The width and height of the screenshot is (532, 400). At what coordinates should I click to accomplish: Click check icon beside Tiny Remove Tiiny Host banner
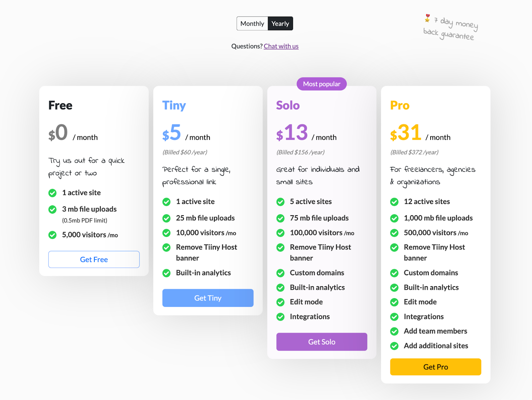click(x=167, y=248)
